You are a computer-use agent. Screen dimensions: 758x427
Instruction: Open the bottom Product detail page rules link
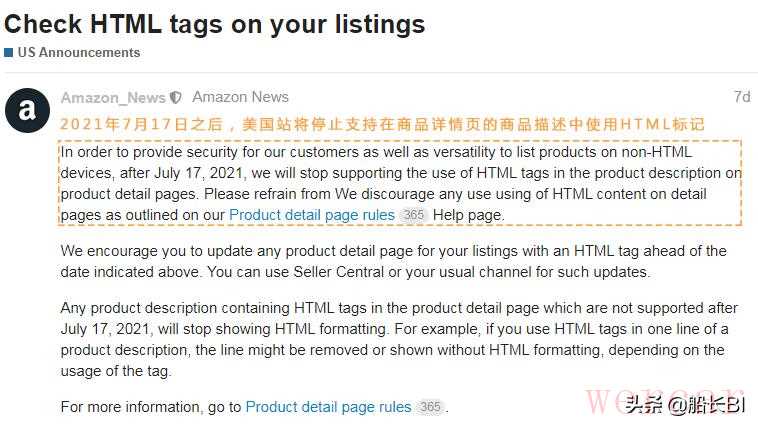click(x=328, y=407)
